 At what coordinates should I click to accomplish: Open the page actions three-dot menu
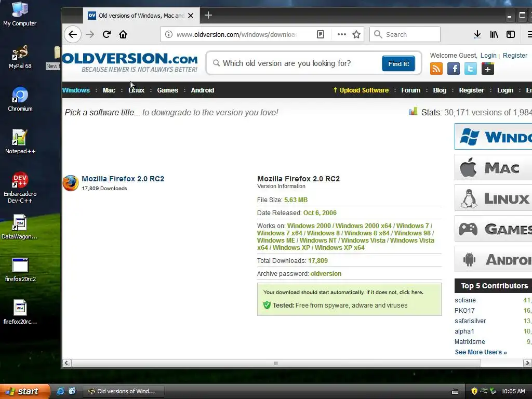342,34
